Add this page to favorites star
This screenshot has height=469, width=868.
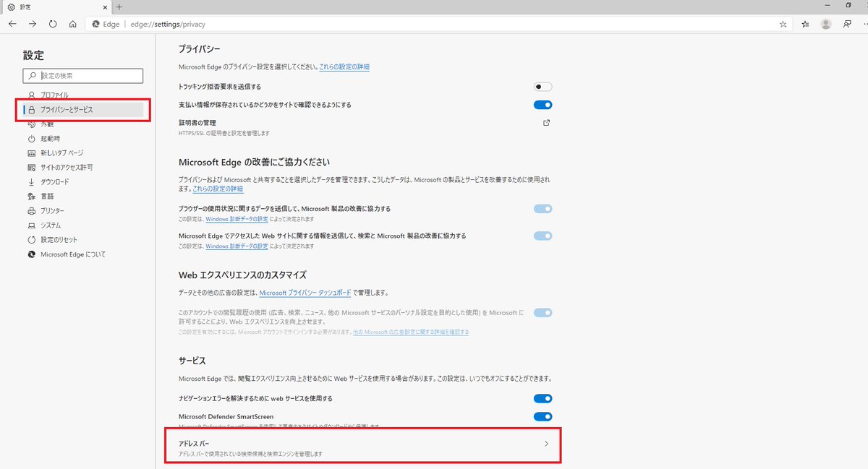pos(783,24)
